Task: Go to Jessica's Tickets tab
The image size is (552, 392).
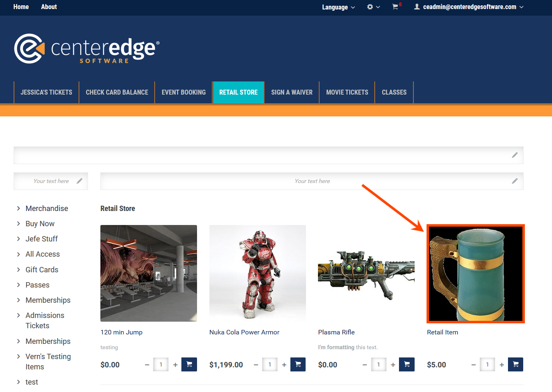Action: pos(46,92)
